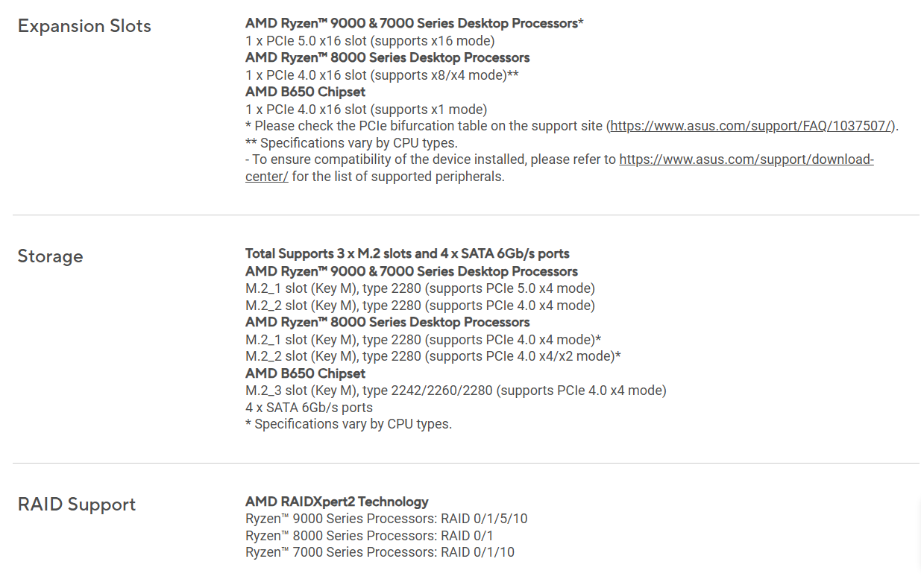921x588 pixels.
Task: Click the M.2_2 slot PCIe 4.0 x4/x2 line
Action: click(433, 356)
